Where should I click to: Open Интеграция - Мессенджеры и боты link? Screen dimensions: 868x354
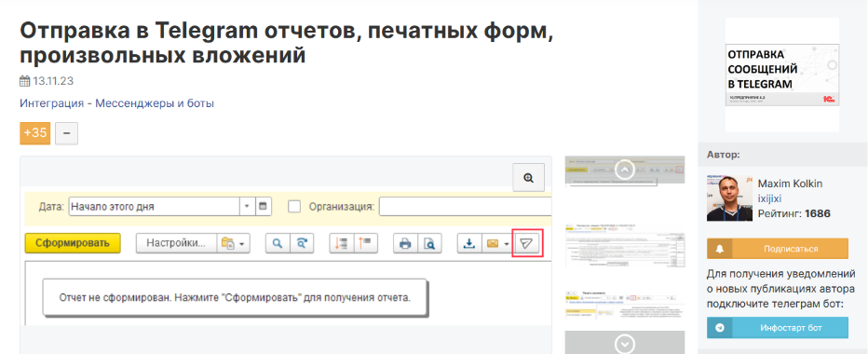coord(116,103)
